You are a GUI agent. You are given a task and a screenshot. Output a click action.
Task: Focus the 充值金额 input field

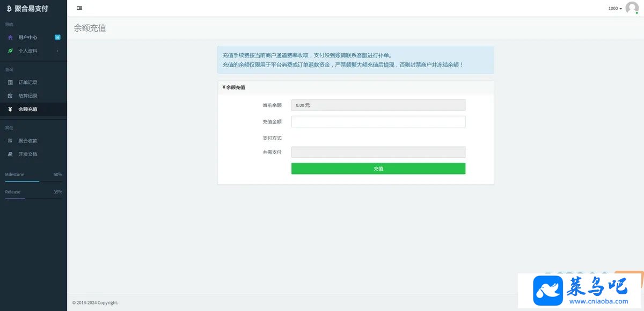coord(378,121)
